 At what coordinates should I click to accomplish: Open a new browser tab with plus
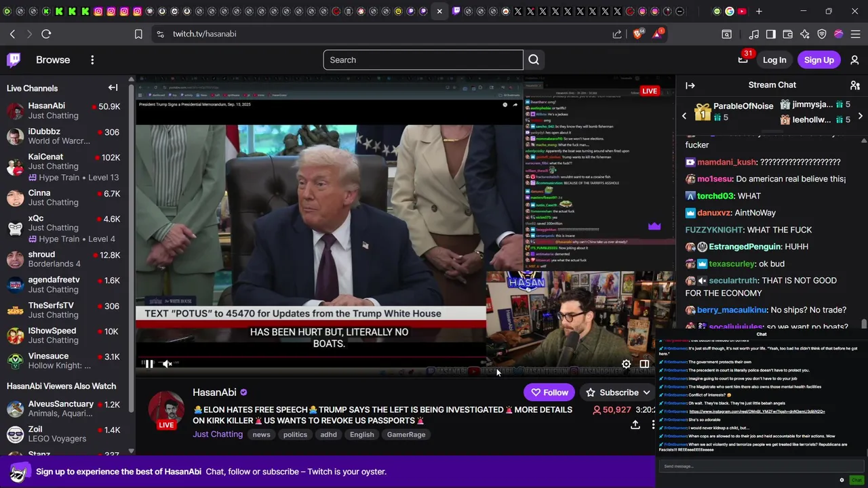[x=759, y=11]
